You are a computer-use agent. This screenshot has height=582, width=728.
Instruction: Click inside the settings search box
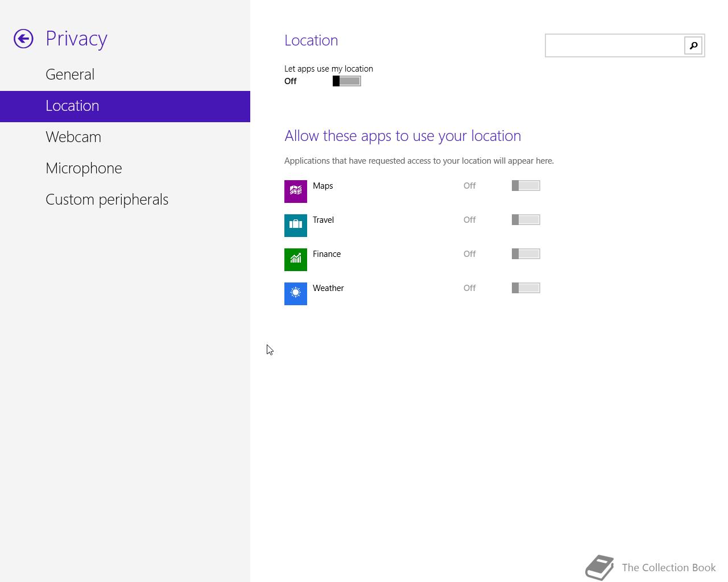[615, 45]
